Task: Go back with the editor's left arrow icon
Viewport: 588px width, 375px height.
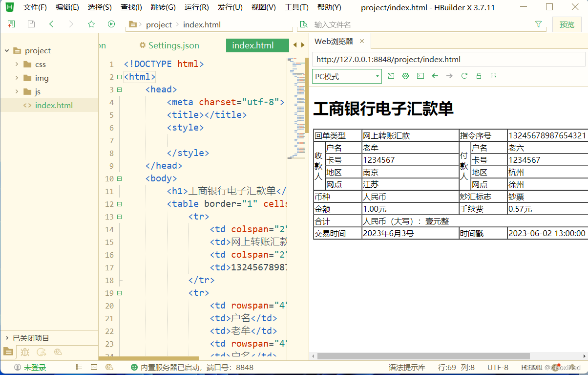Action: pyautogui.click(x=51, y=24)
